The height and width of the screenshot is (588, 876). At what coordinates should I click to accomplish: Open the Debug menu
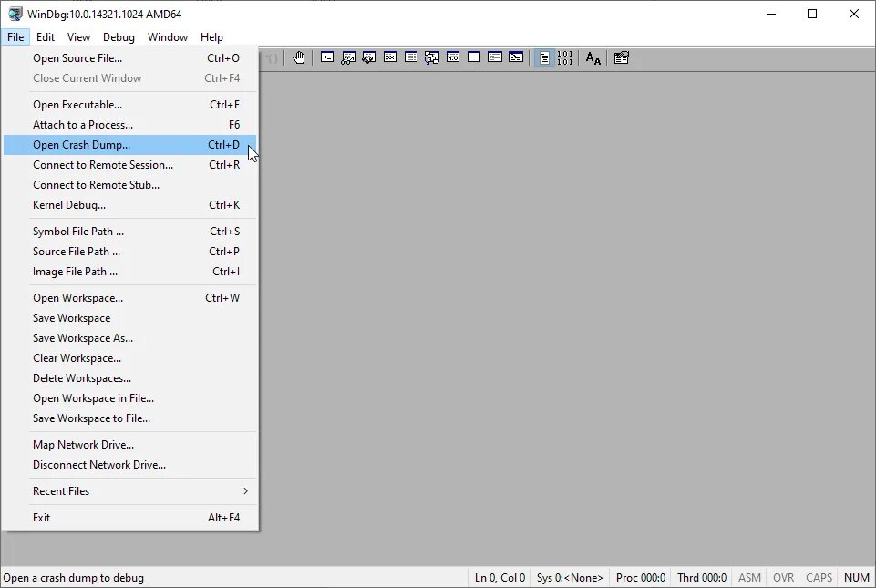tap(119, 36)
